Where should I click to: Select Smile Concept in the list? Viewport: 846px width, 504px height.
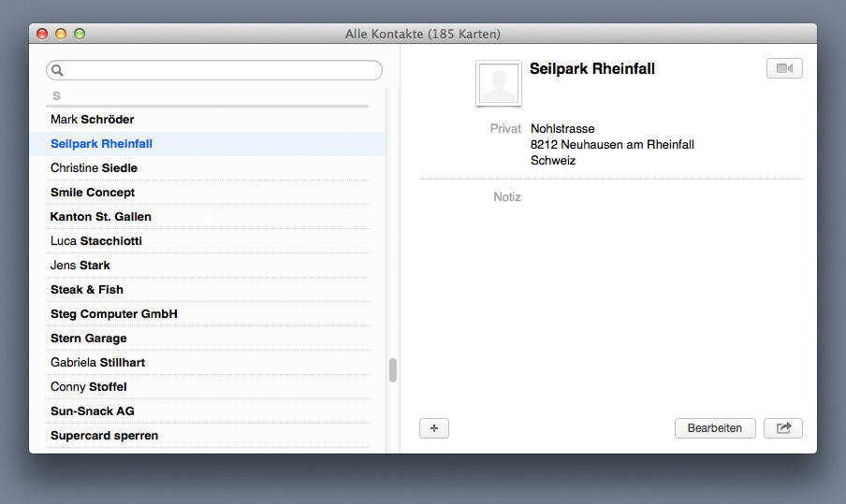208,192
